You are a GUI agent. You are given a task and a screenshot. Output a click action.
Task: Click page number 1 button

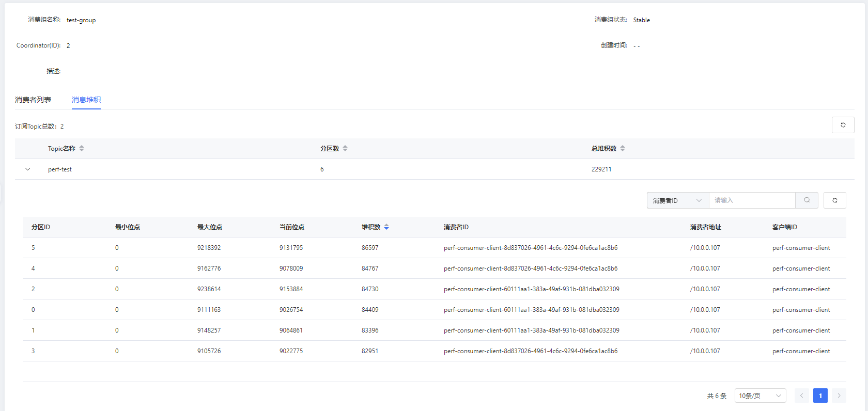(x=820, y=396)
